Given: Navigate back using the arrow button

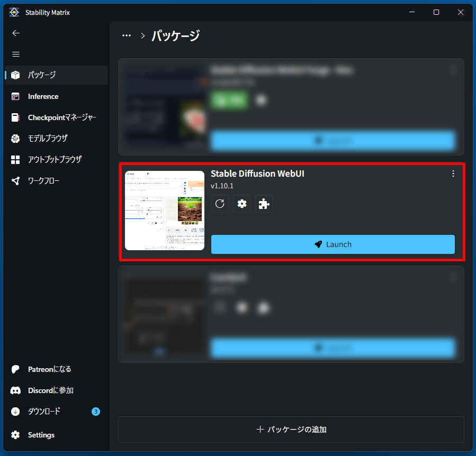Looking at the screenshot, I should pos(15,33).
